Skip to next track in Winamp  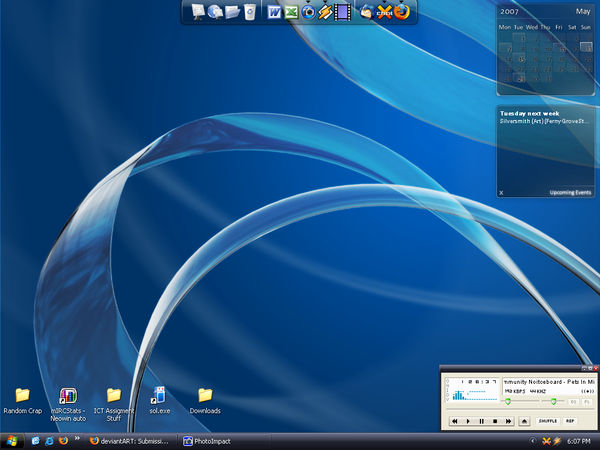(508, 421)
